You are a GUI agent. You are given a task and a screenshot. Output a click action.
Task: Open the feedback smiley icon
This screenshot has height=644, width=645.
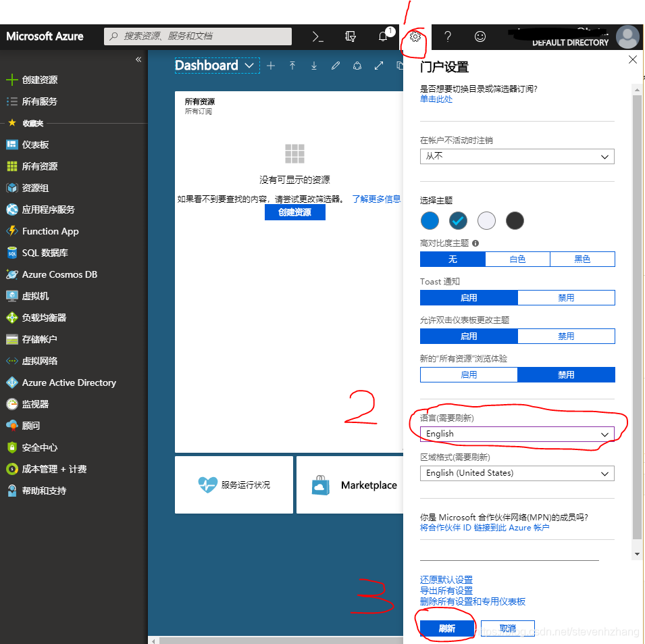click(480, 36)
